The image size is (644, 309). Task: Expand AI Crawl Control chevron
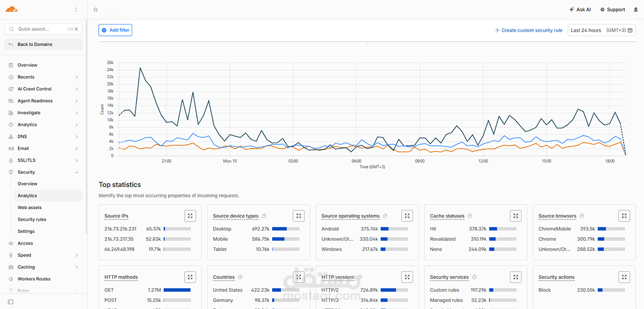[77, 89]
